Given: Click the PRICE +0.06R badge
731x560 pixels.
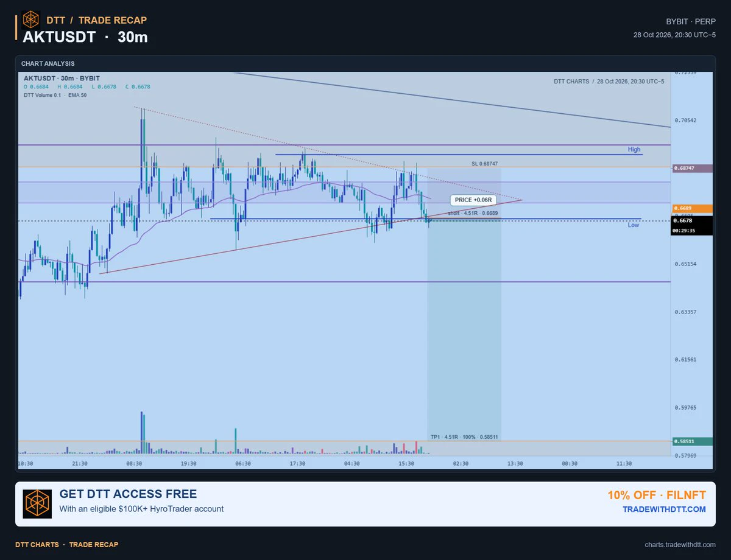Looking at the screenshot, I should (x=473, y=200).
